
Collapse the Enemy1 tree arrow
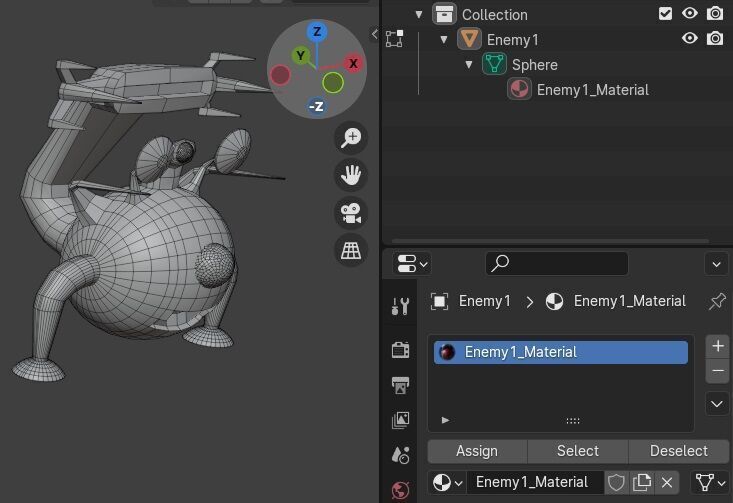point(444,39)
